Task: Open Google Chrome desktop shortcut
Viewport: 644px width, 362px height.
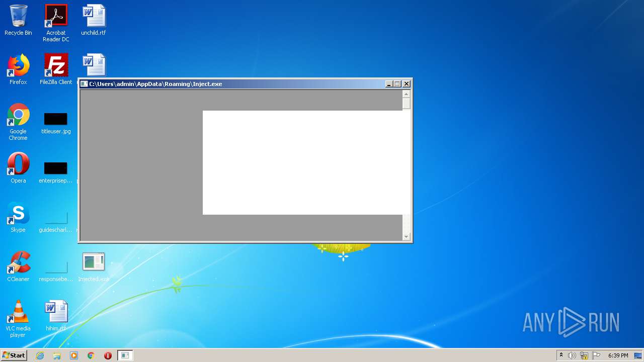Action: pos(18,122)
